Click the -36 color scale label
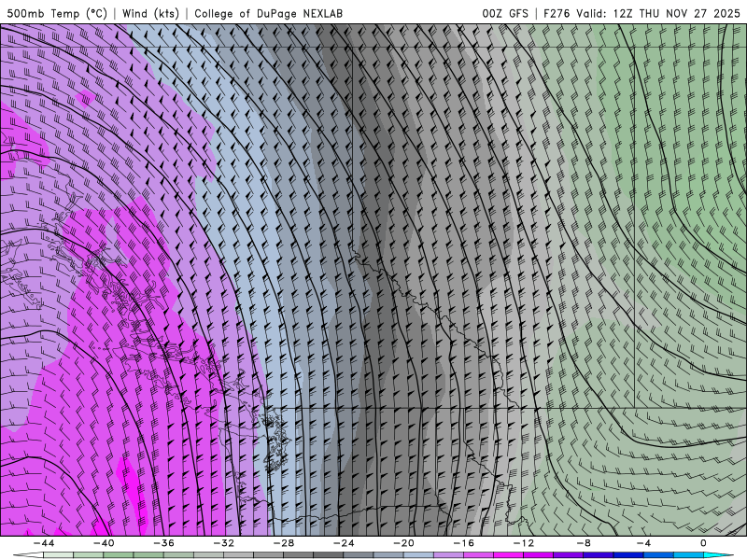This screenshot has height=560, width=747. (x=164, y=543)
